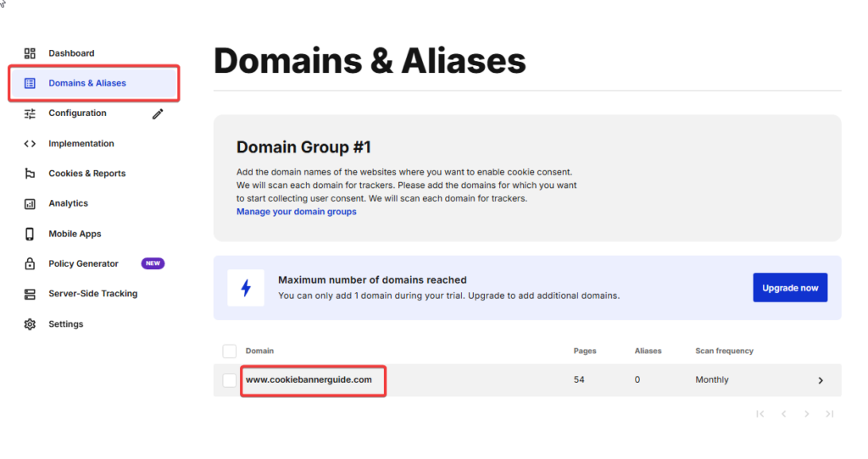The width and height of the screenshot is (868, 459).
Task: Open the Implementation section
Action: [81, 143]
